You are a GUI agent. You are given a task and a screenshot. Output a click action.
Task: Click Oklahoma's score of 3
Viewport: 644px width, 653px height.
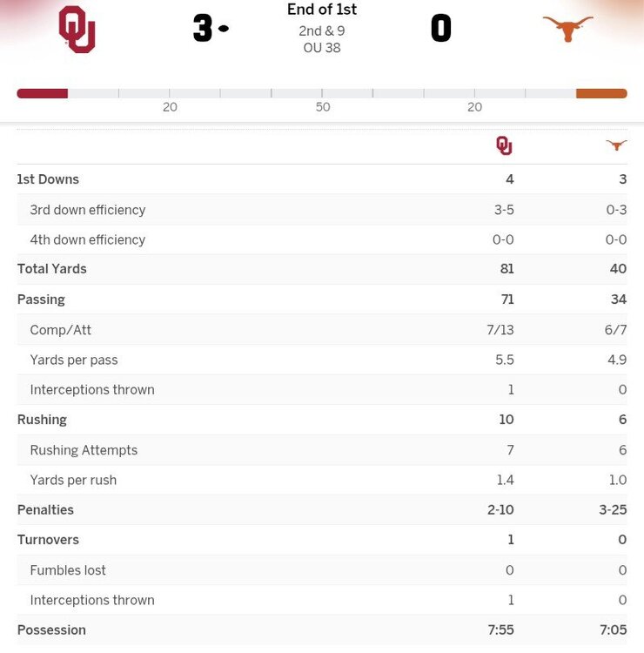point(203,29)
